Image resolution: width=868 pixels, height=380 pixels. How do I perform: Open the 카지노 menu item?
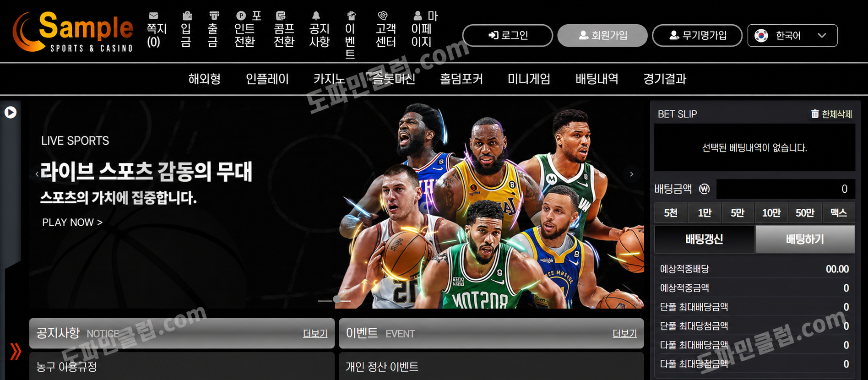[329, 79]
